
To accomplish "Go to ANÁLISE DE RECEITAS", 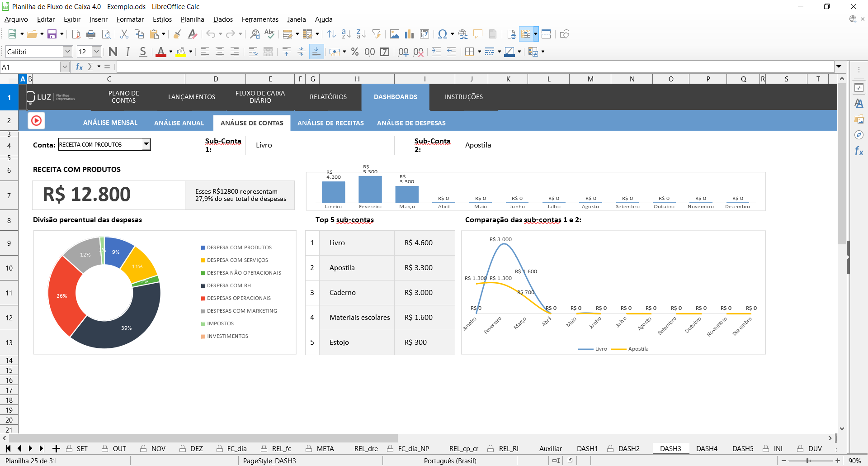I will pos(330,123).
